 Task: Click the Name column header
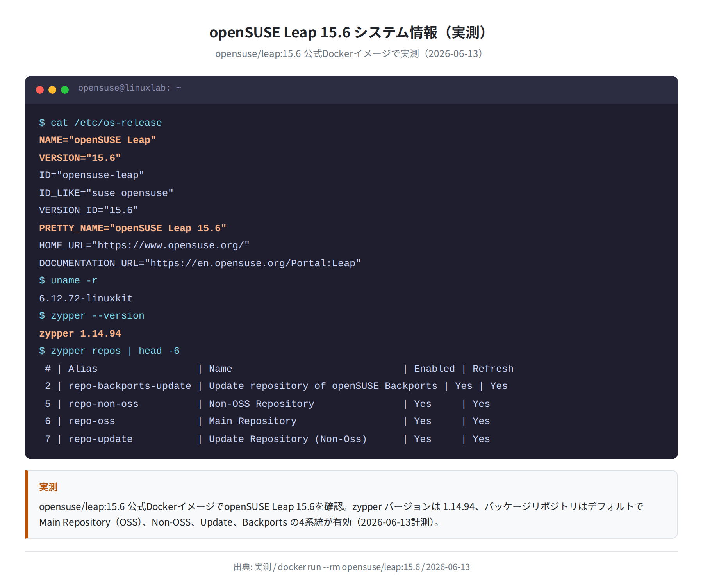(x=221, y=369)
